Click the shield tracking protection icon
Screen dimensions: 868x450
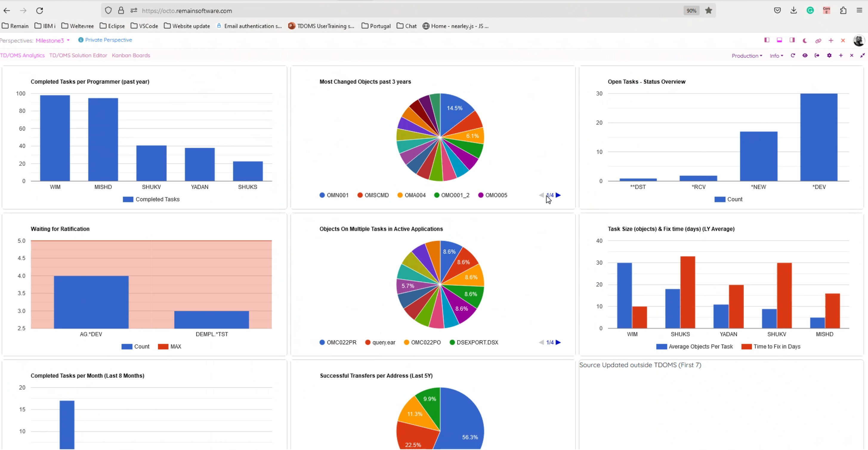point(108,10)
